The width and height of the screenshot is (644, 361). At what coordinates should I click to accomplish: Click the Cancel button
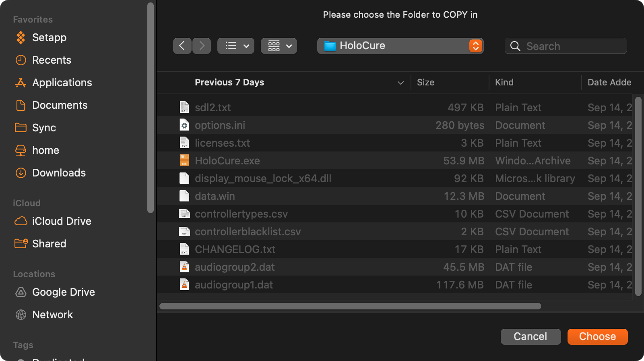click(530, 336)
